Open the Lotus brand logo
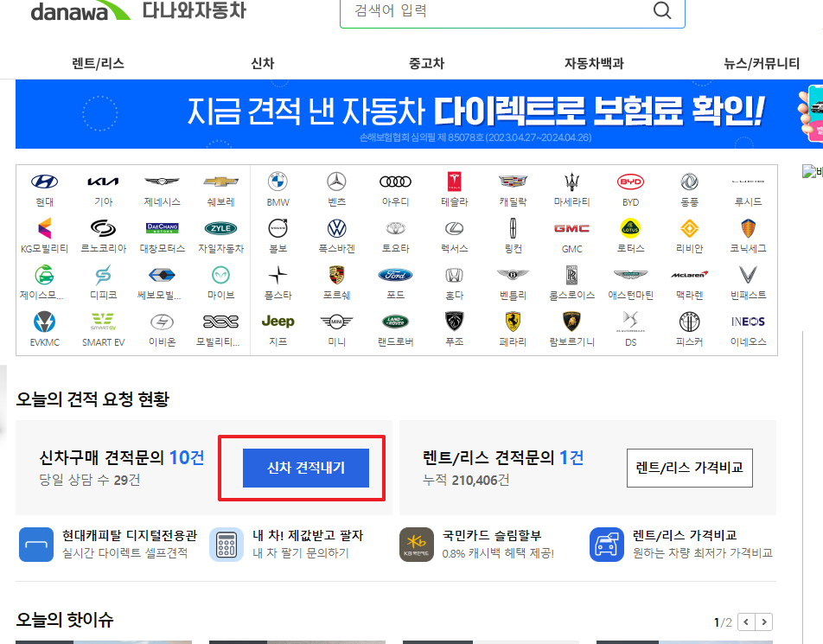Screen dimensions: 823x644 click(x=630, y=228)
